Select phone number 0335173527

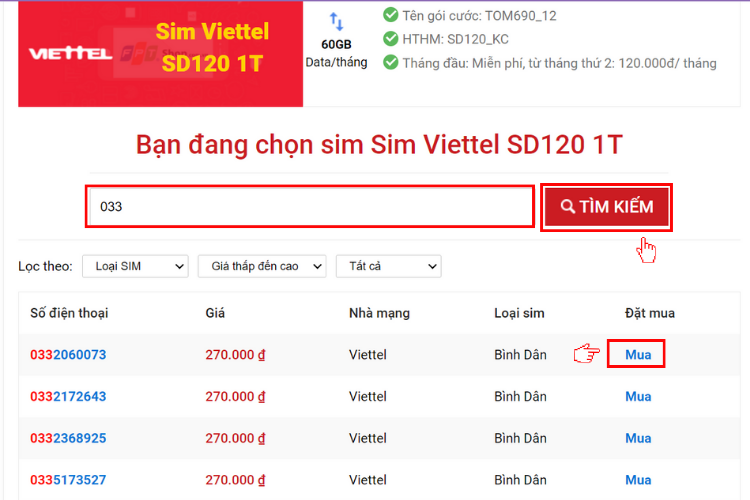[x=68, y=479]
